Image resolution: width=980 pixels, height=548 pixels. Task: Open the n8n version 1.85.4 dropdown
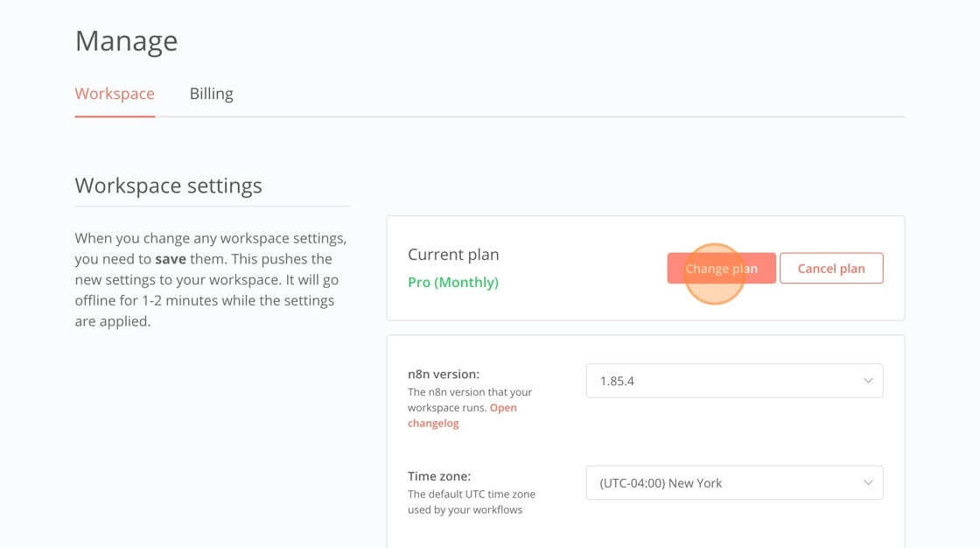[733, 381]
